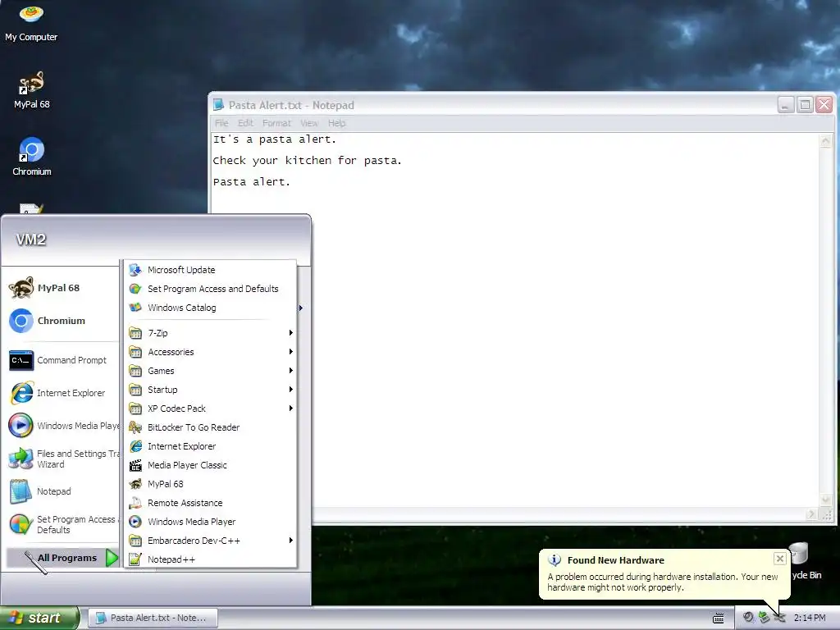
Task: Expand the 7-Zip program folder
Action: tap(210, 333)
